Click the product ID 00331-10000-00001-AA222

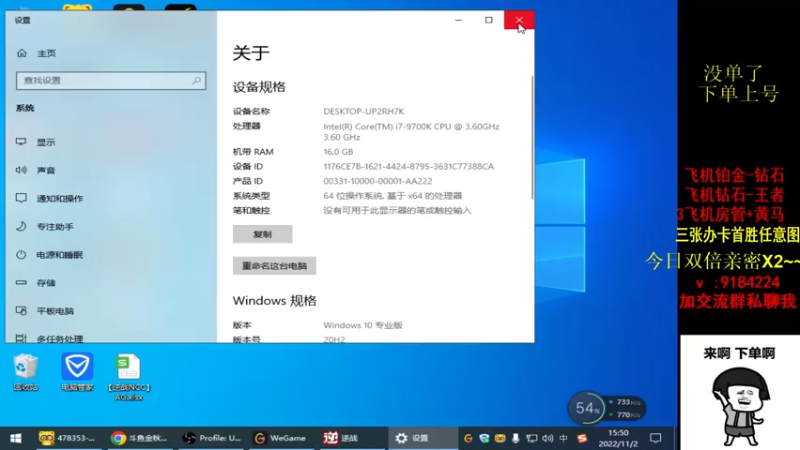[378, 181]
